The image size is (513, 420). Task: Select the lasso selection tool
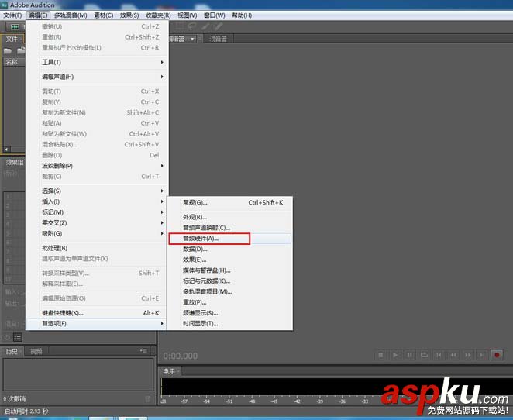[192, 26]
